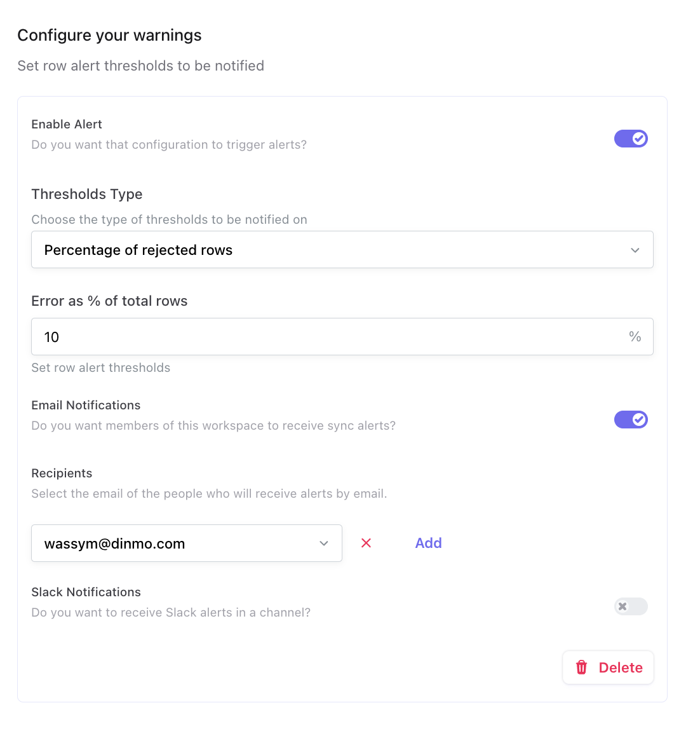This screenshot has width=700, height=731.
Task: Remove the recipient using the red X icon
Action: tap(366, 543)
